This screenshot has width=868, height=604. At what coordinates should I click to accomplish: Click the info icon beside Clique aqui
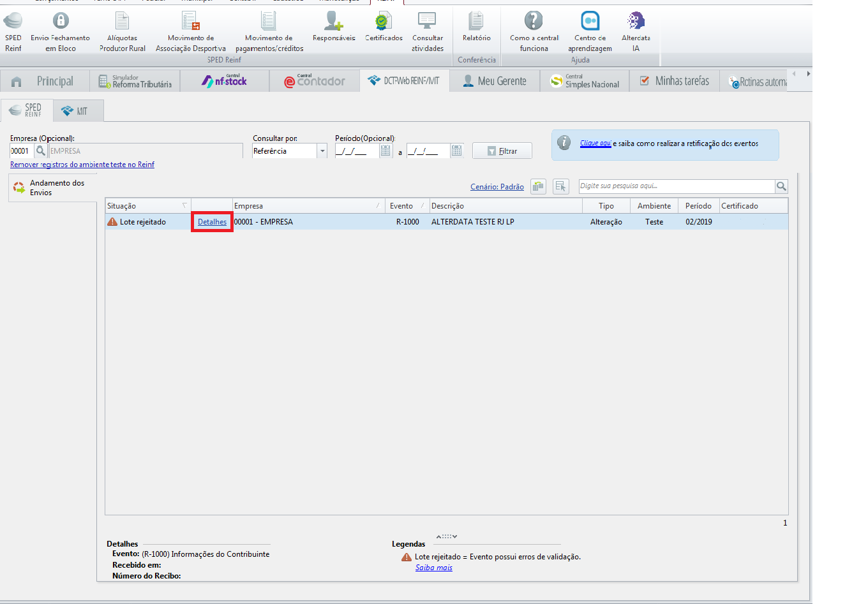pyautogui.click(x=564, y=143)
